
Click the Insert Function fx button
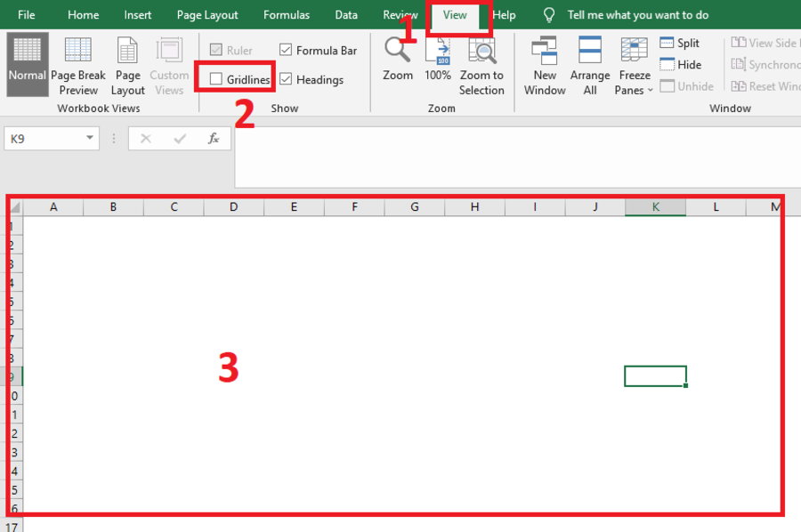tap(214, 139)
